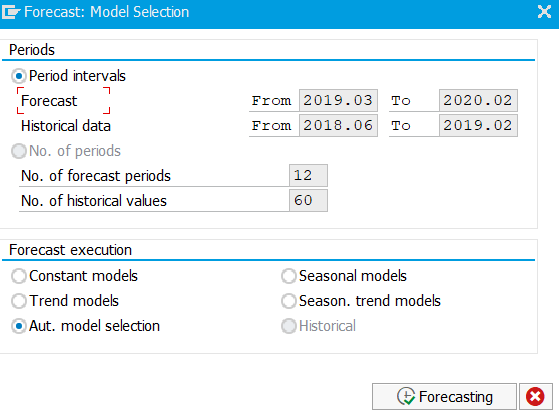The width and height of the screenshot is (559, 411).
Task: Click the 'No. of historical values' label
Action: [x=94, y=201]
